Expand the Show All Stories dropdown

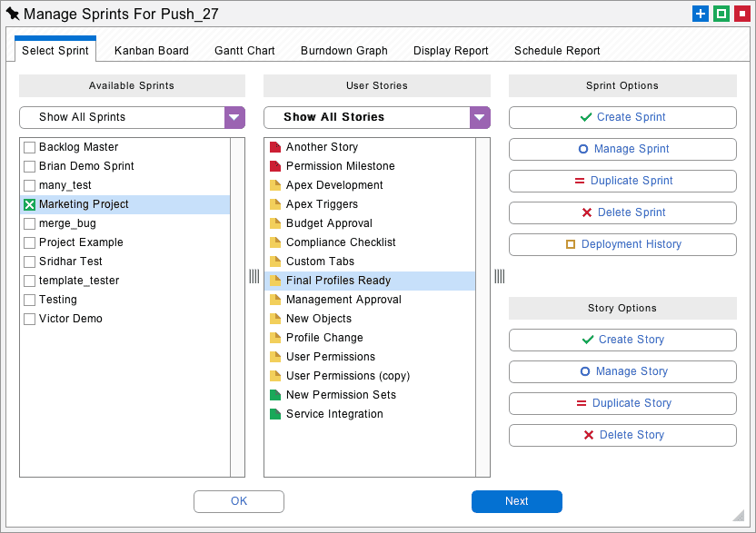(480, 117)
